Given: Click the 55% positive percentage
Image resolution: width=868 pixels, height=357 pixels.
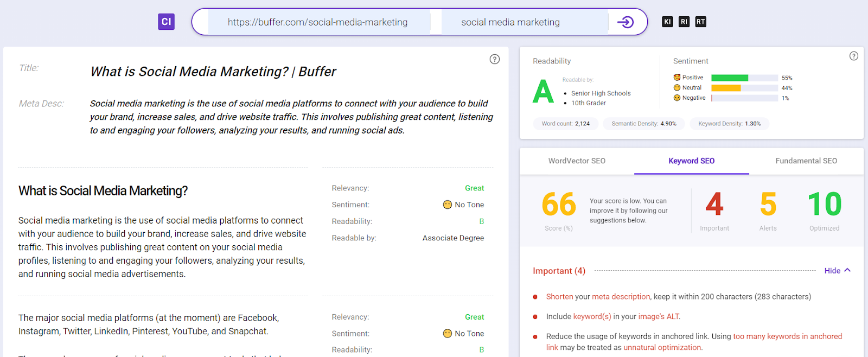Looking at the screenshot, I should click(787, 78).
